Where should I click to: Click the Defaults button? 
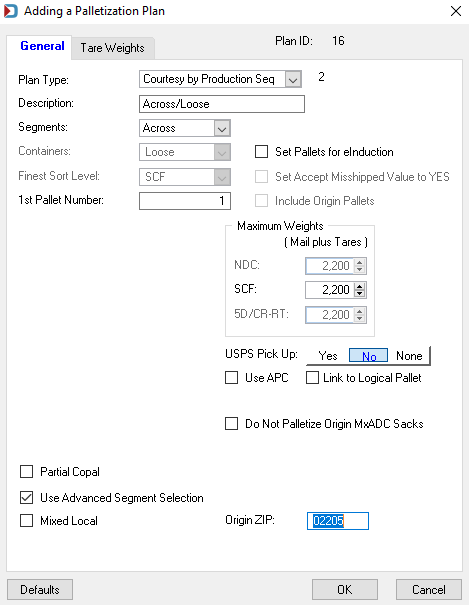40,590
